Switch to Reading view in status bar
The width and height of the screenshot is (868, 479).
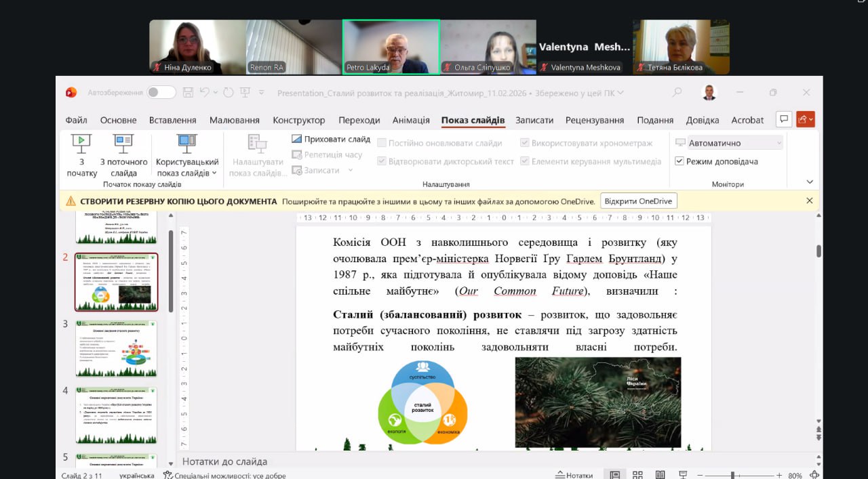(x=660, y=475)
